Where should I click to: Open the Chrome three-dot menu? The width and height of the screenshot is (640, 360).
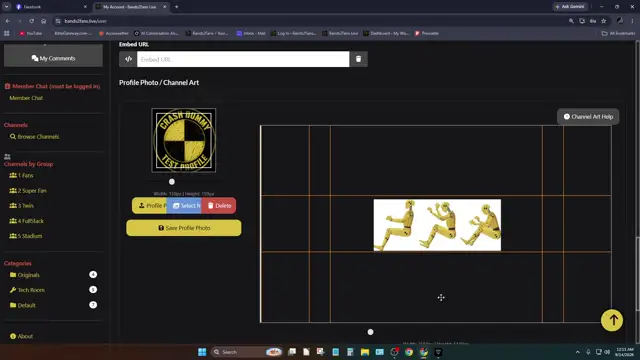click(x=632, y=21)
